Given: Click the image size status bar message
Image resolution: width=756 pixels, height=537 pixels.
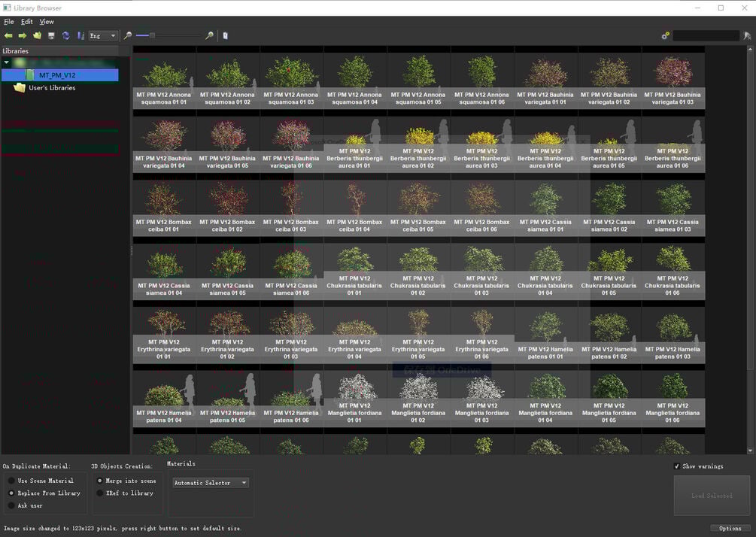Looking at the screenshot, I should 122,528.
